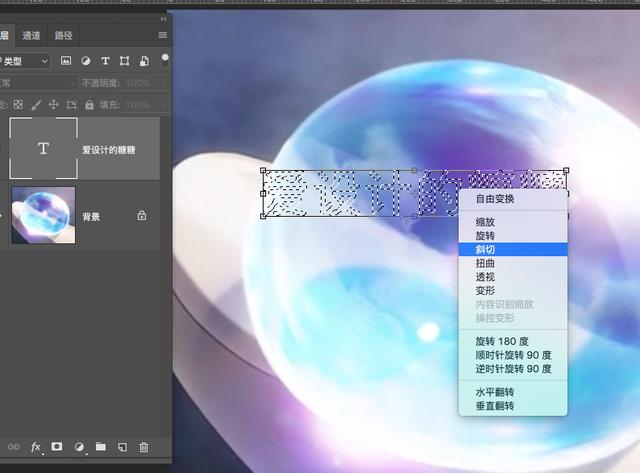This screenshot has height=473, width=640.
Task: Open the layers panel hamburger menu
Action: point(162,35)
